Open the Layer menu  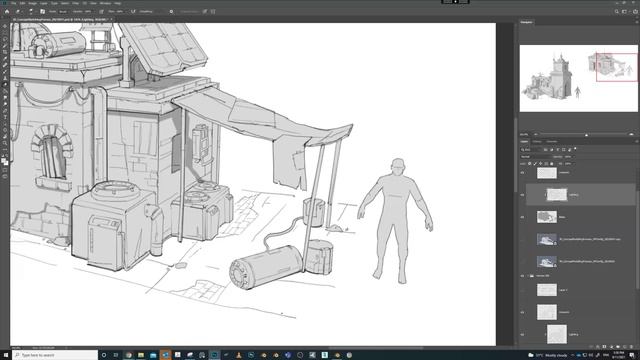tap(44, 3)
